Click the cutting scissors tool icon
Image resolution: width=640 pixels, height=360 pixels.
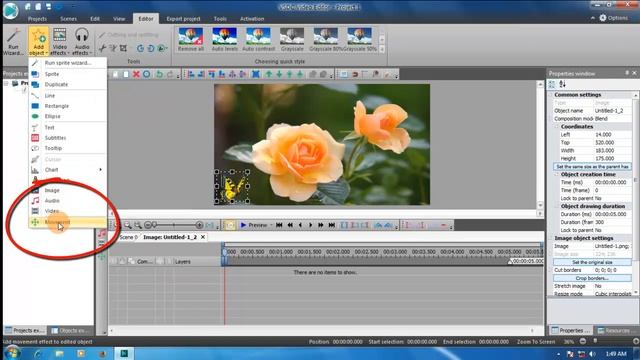tap(102, 49)
